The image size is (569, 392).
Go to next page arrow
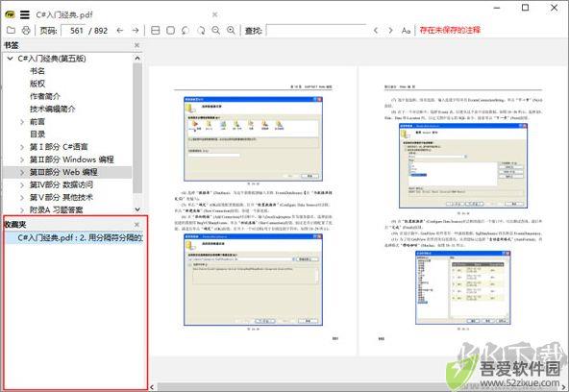click(x=136, y=31)
